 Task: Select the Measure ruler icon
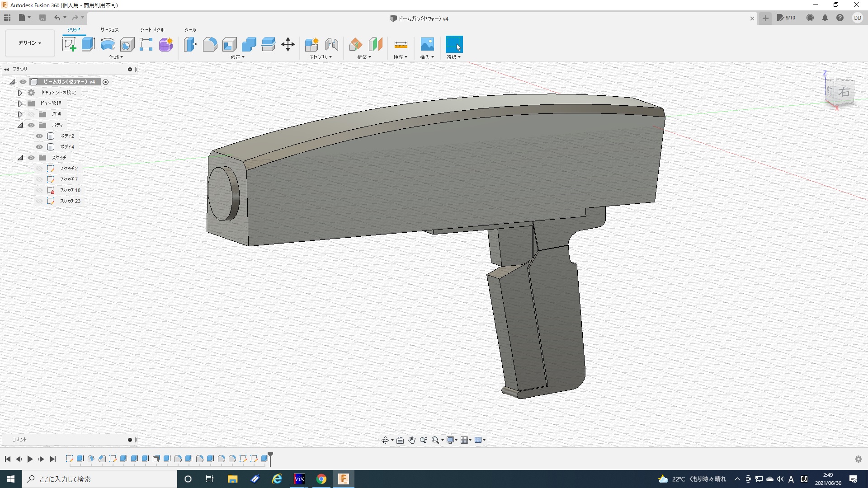point(401,44)
